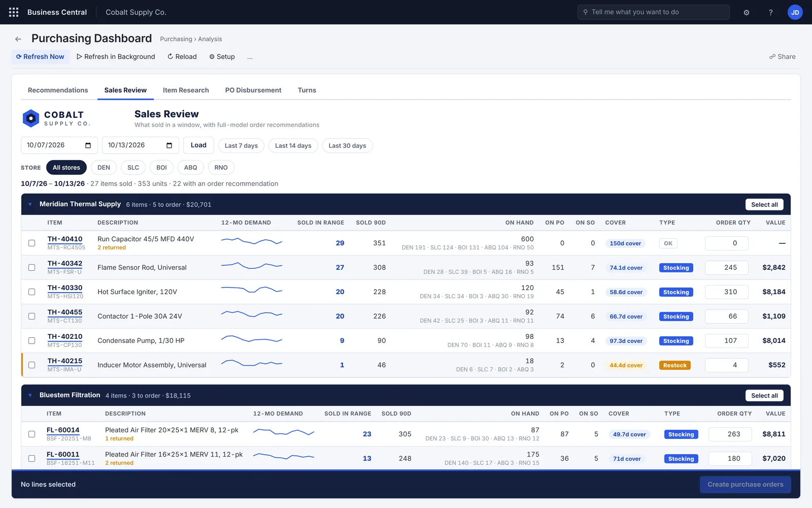Check the TH-40342 Flame Sensor Rod row
The width and height of the screenshot is (812, 508).
(x=31, y=268)
